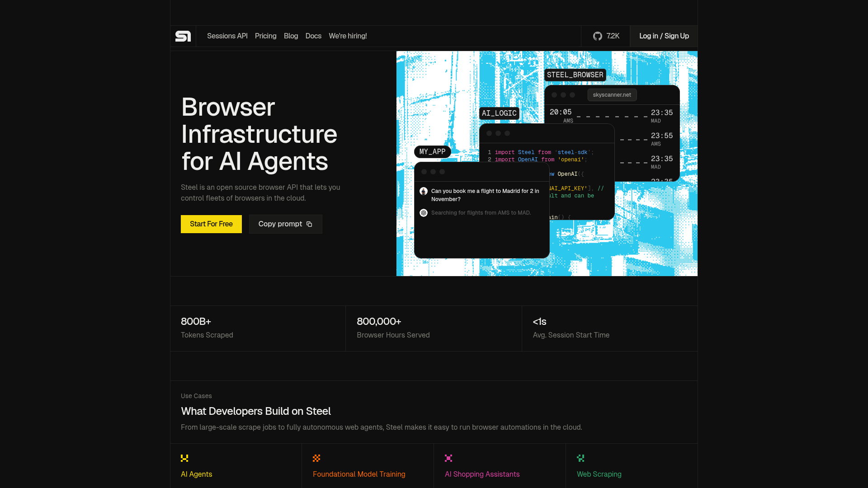Screen dimensions: 868x488
Task: Open the GitHub 7.2K stars link
Action: click(606, 36)
